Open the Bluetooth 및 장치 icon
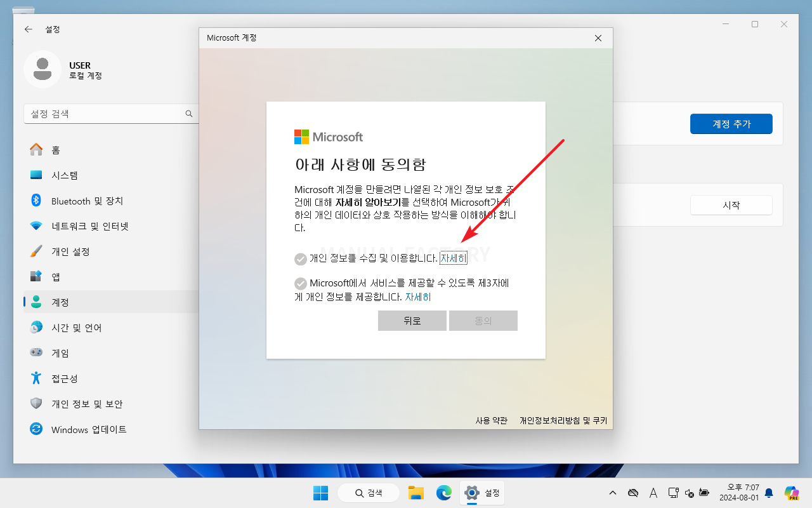 (x=36, y=201)
